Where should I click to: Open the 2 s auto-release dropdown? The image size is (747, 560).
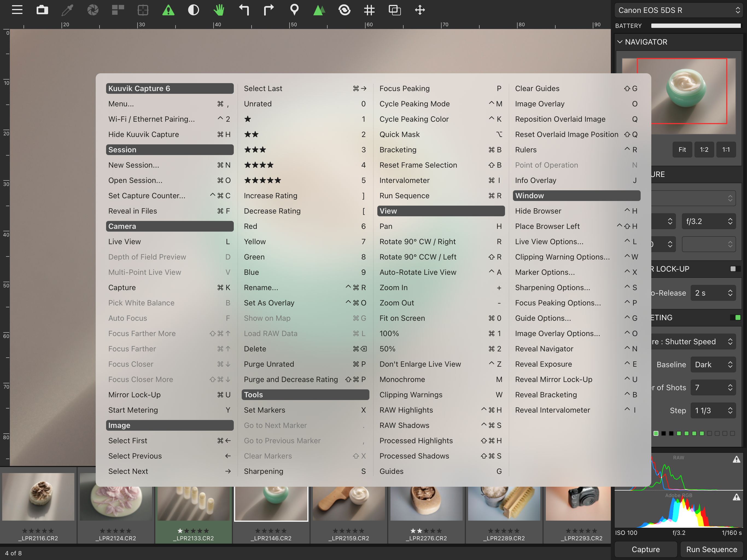click(x=713, y=293)
